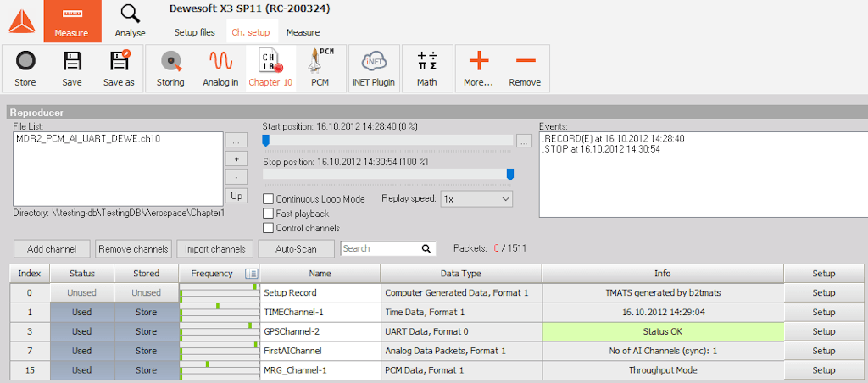Screen dimensions: 868x383
Task: Select MDR2_PCM_AI_UART_DEWE.ch10 file
Action: click(x=88, y=138)
